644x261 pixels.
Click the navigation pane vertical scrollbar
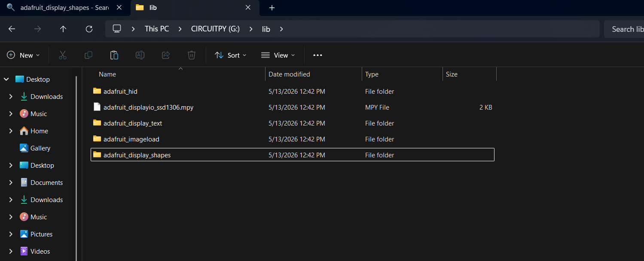76,168
